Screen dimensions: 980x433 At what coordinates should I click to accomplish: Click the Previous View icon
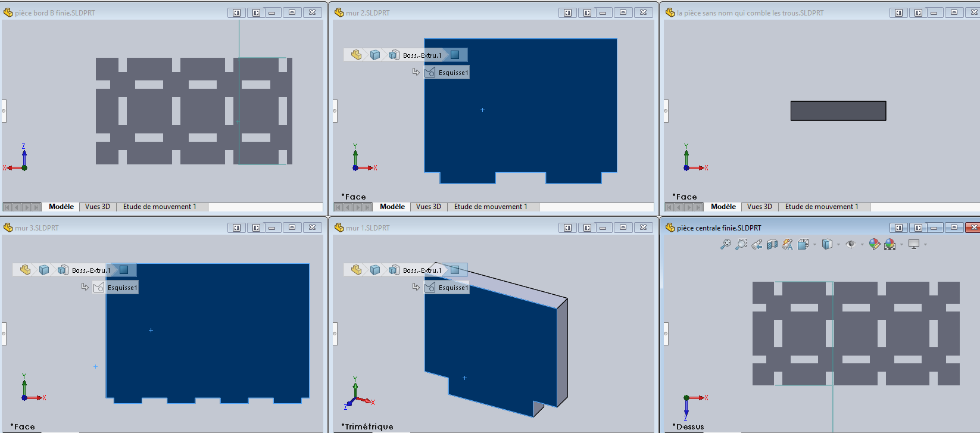click(757, 244)
